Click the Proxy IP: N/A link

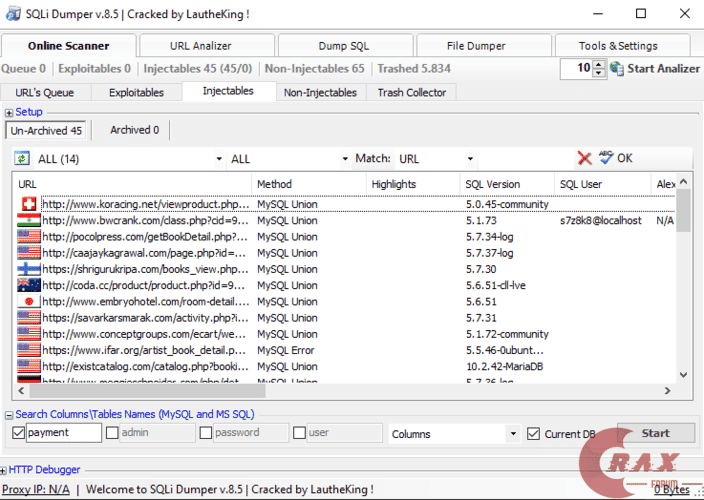pyautogui.click(x=36, y=489)
